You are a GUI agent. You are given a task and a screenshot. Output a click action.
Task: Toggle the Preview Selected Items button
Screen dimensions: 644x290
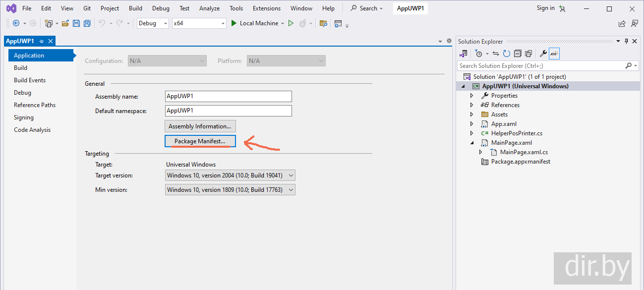[x=554, y=54]
